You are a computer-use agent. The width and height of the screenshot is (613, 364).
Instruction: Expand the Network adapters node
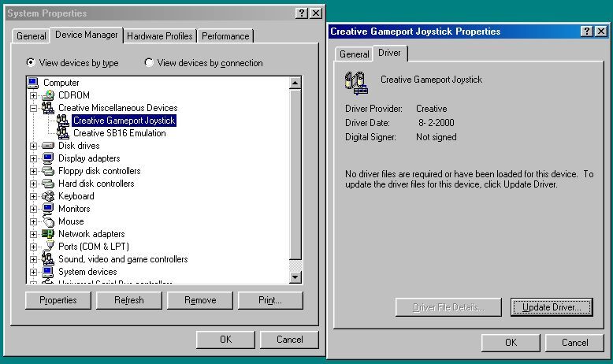pyautogui.click(x=34, y=234)
